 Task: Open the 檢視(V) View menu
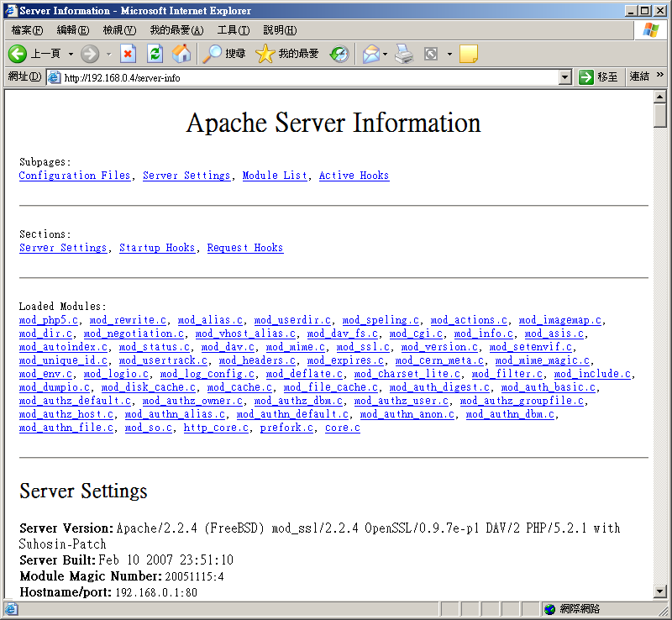(x=119, y=30)
